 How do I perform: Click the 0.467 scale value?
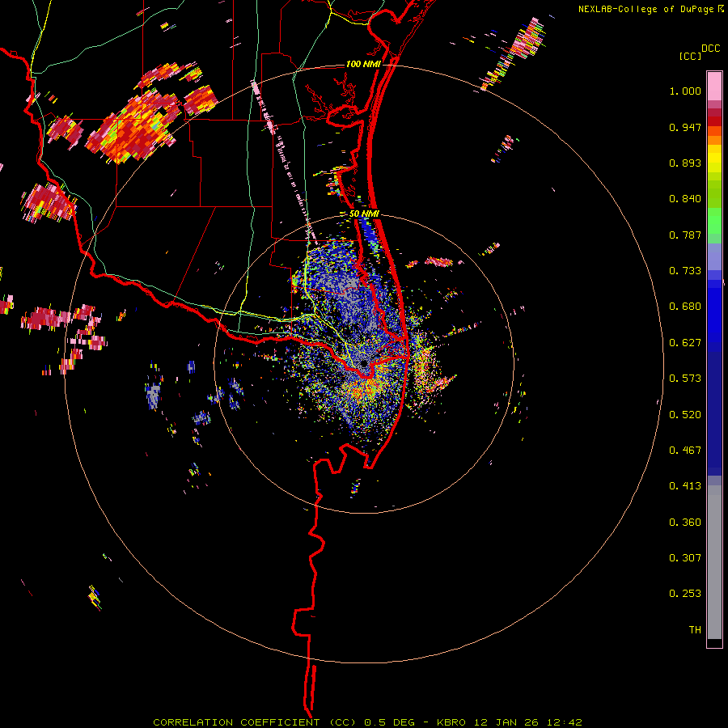click(x=685, y=451)
